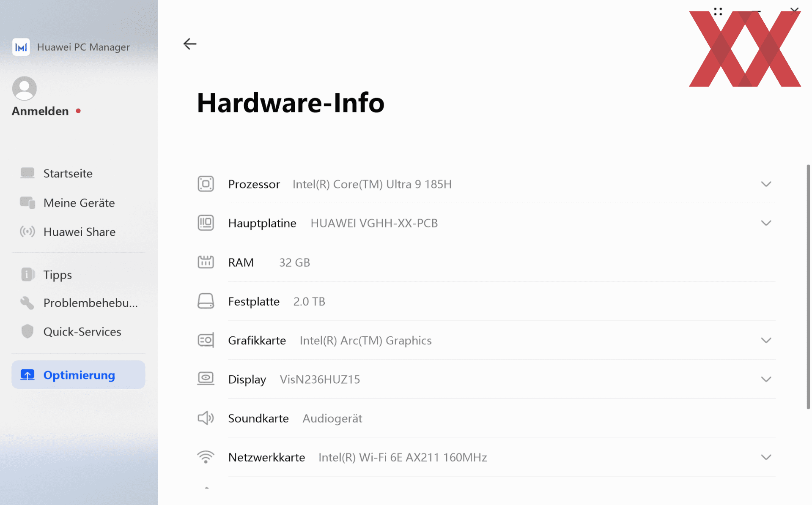Select Optimierung in the sidebar
Viewport: 812px width, 505px height.
click(79, 375)
